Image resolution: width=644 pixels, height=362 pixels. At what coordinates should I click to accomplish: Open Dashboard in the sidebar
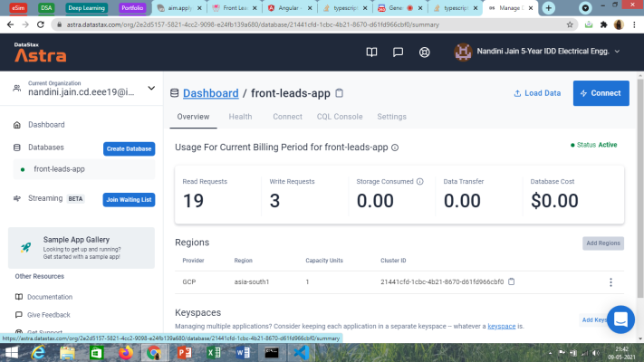pyautogui.click(x=46, y=125)
